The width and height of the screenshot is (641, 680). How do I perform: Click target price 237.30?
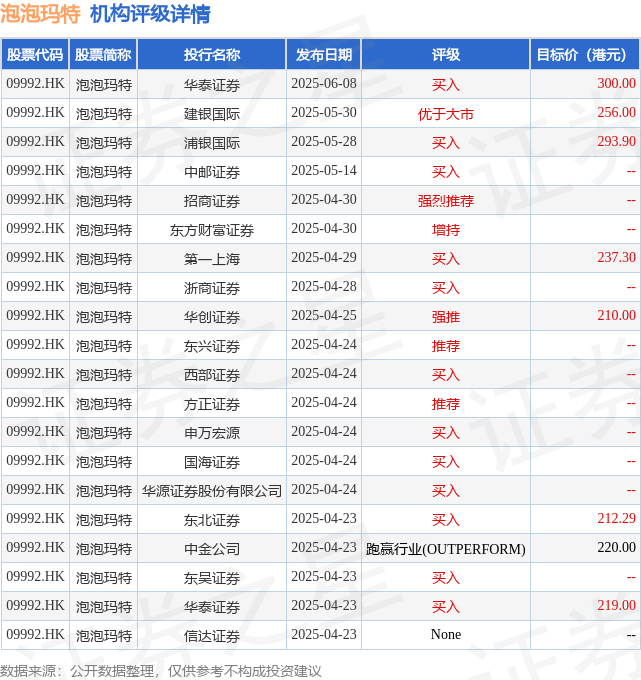click(x=616, y=257)
